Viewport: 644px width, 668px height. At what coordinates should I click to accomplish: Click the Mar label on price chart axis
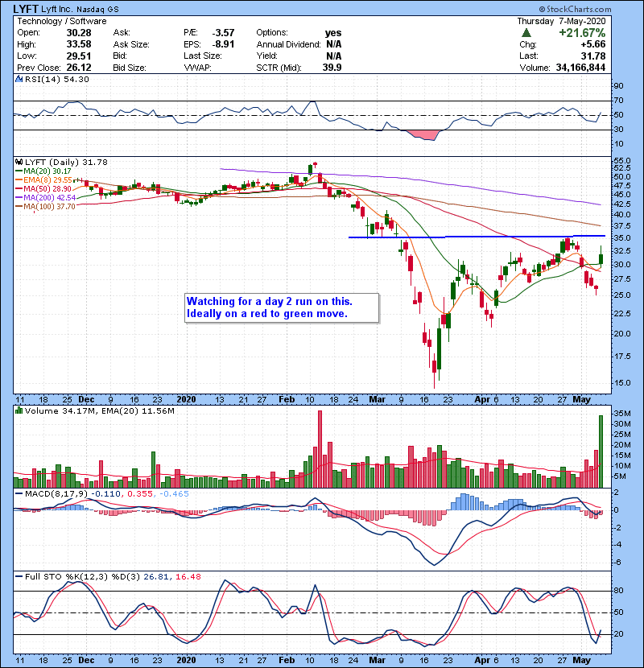click(x=378, y=399)
